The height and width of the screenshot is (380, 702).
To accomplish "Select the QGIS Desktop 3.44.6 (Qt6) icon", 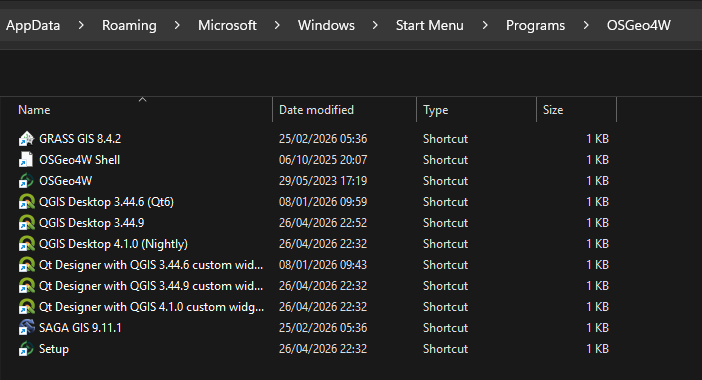I will coord(26,202).
